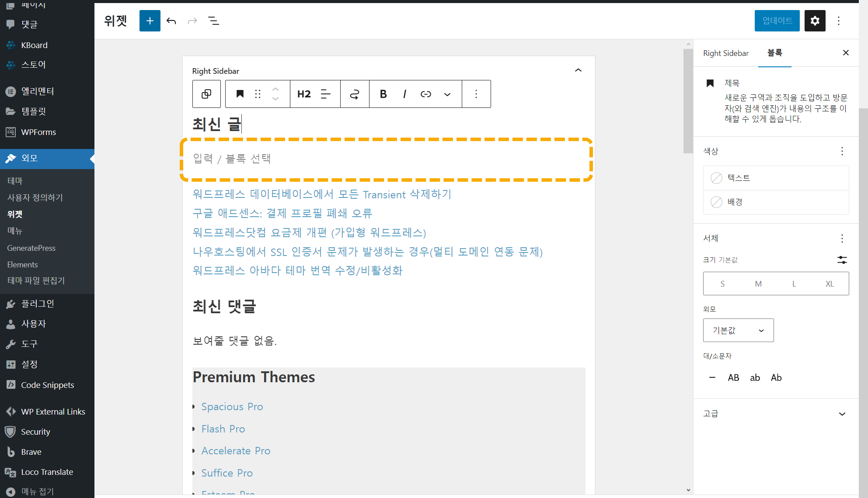Open the document overview list view icon

coord(214,21)
